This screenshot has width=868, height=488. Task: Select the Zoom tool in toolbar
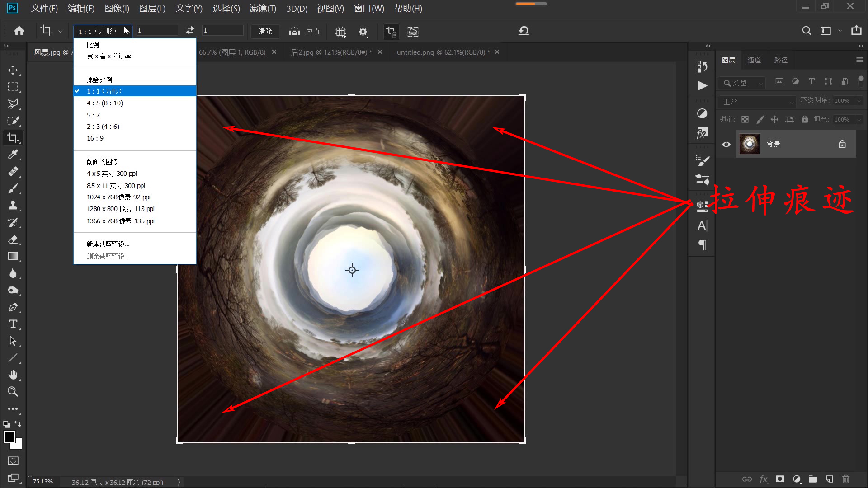13,392
